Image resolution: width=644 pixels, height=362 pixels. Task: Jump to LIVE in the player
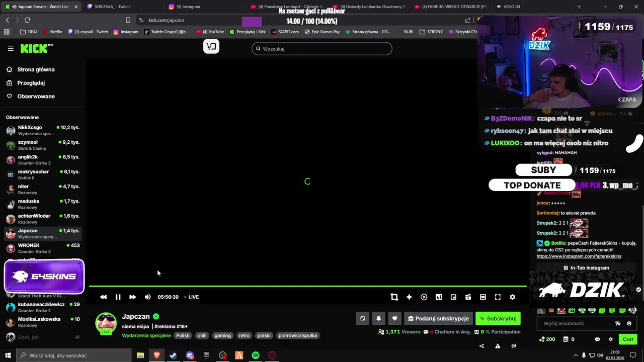tap(191, 297)
